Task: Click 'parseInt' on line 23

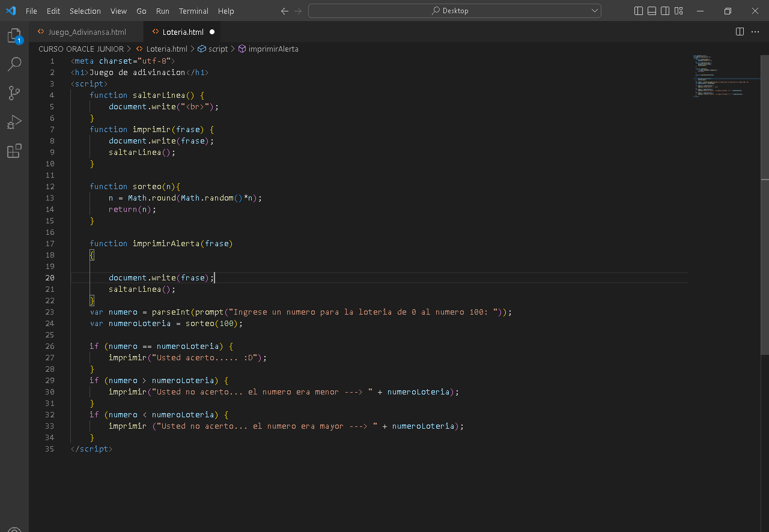Action: [x=171, y=312]
